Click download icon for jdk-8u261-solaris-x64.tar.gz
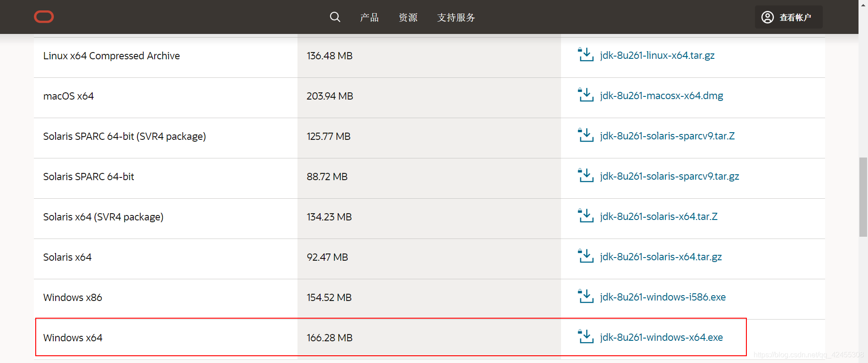The width and height of the screenshot is (868, 363). [586, 256]
